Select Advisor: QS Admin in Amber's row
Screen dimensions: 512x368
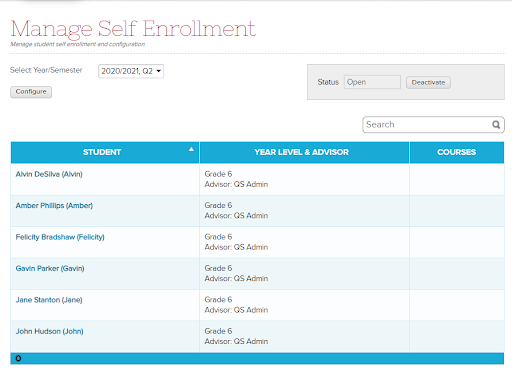[236, 216]
